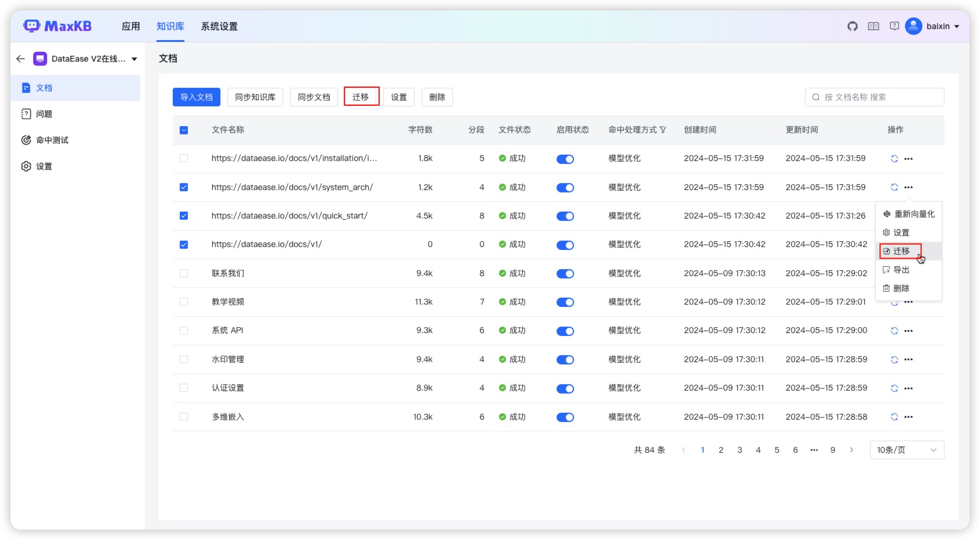Open more actions for 认证设置 row
The image size is (980, 540).
(x=908, y=388)
